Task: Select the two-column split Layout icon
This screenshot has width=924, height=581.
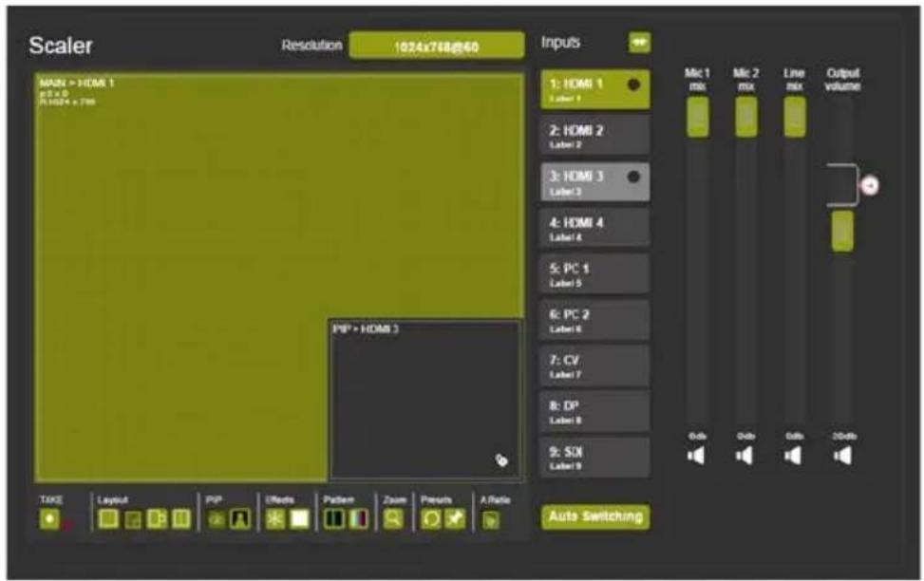Action: (181, 519)
